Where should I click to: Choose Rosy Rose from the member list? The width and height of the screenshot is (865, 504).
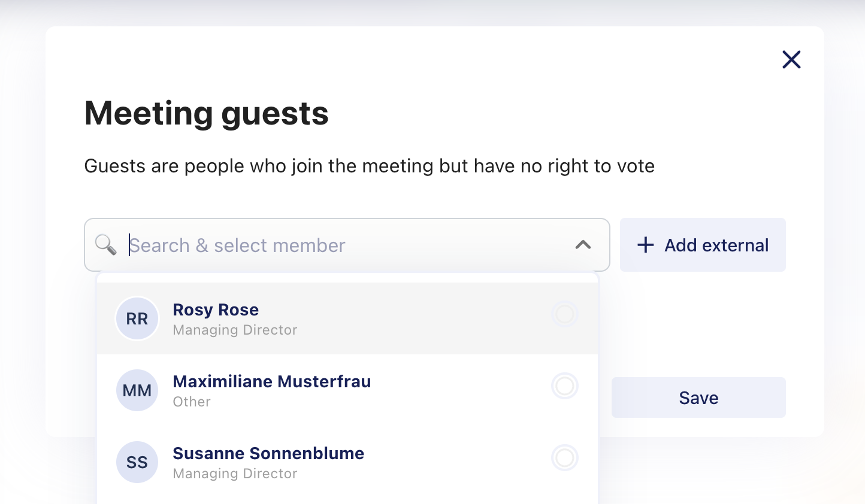(x=347, y=318)
